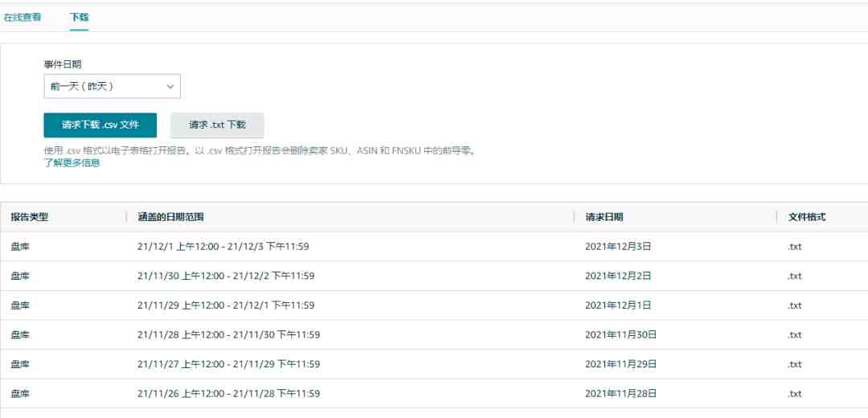This screenshot has width=868, height=418.
Task: Click 请求下载 .csv 文件 button
Action: point(100,125)
